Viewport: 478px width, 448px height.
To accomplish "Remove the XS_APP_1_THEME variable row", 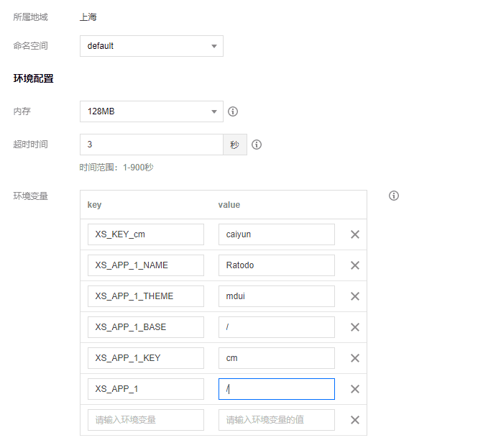I will (x=354, y=296).
